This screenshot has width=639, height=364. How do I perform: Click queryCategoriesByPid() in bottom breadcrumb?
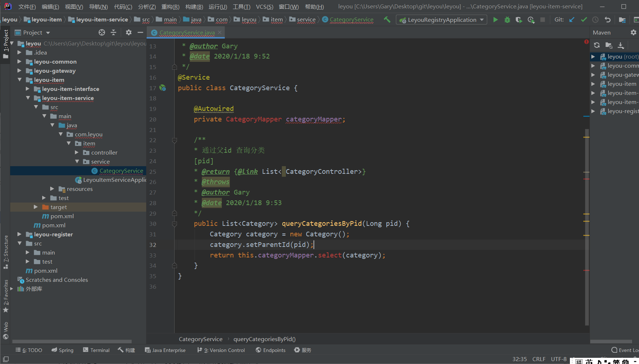(264, 339)
